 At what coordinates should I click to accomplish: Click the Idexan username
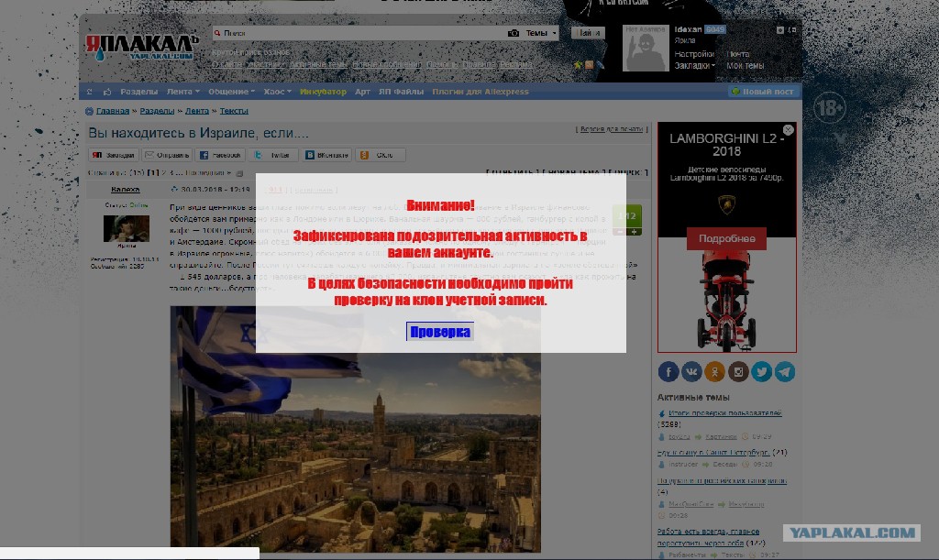click(688, 29)
